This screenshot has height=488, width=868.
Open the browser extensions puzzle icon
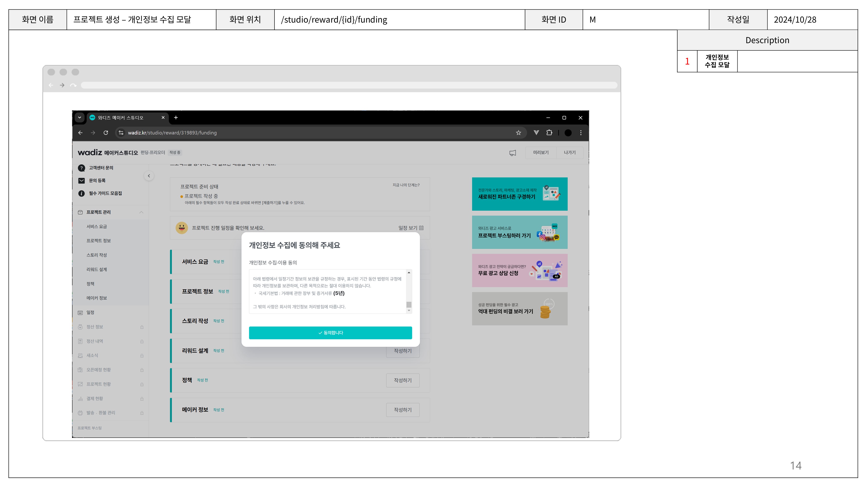coord(549,133)
